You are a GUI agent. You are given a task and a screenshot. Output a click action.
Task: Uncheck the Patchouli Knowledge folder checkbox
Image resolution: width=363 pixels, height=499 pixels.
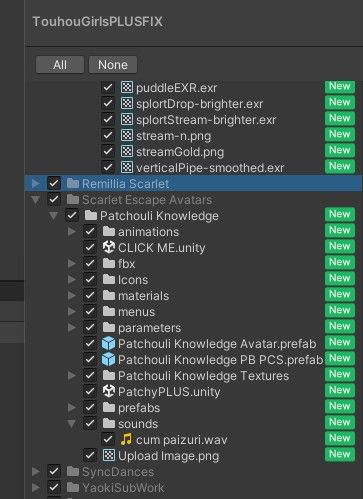click(x=72, y=215)
